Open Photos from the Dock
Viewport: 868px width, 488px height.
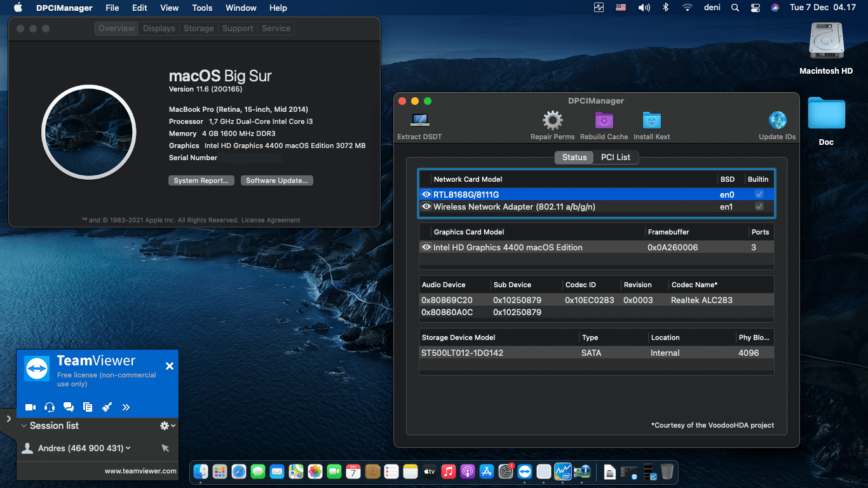(315, 471)
